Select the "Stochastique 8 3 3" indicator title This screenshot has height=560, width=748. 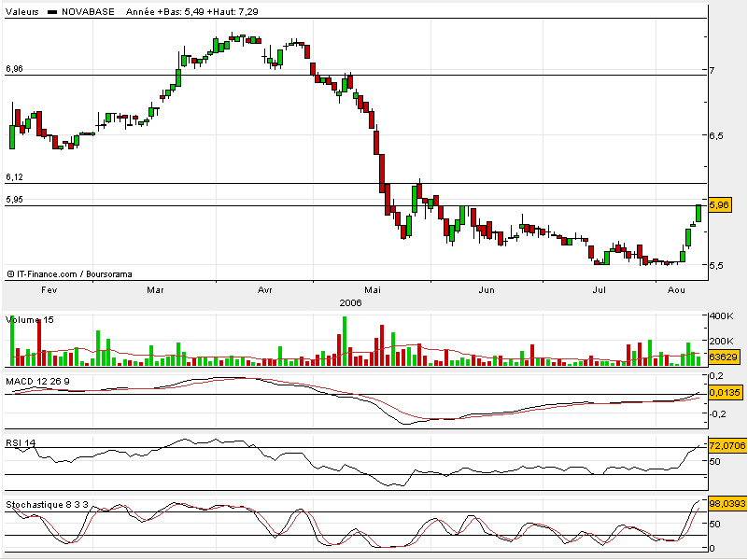point(47,505)
